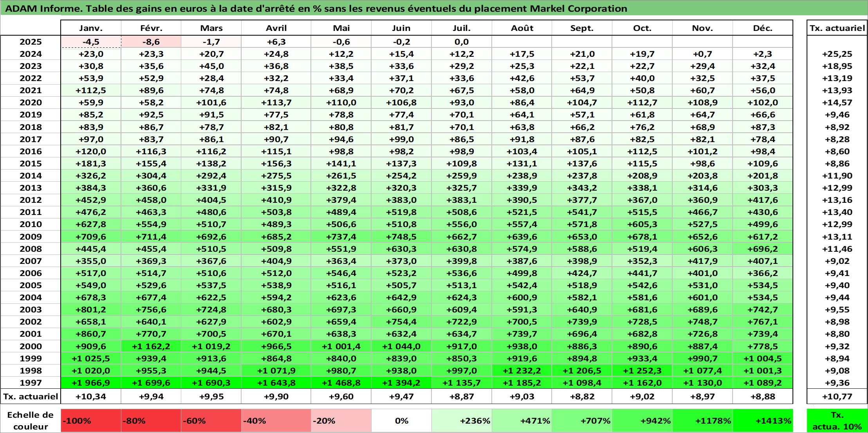Screen dimensions: 868x433
Task: Select the '+417,6' cell for December 2012
Action: (763, 200)
